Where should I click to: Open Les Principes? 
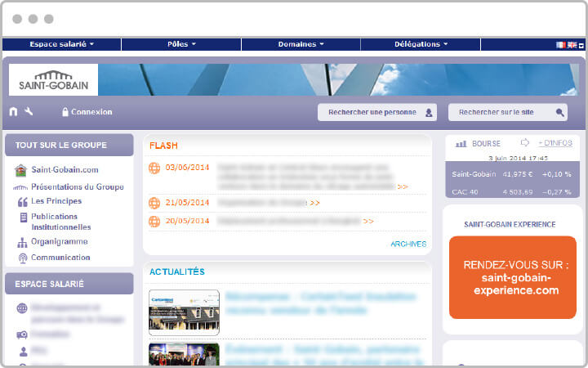(x=56, y=201)
